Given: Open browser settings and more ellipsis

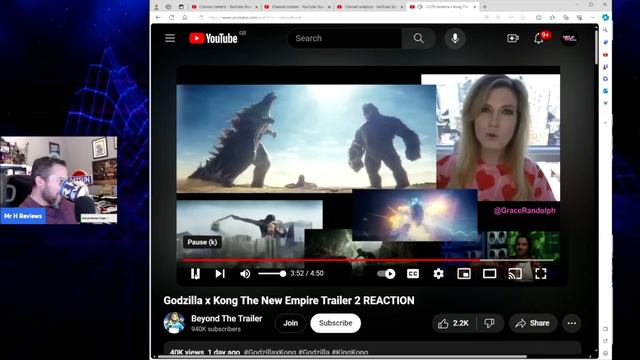Looking at the screenshot, I should (592, 18).
